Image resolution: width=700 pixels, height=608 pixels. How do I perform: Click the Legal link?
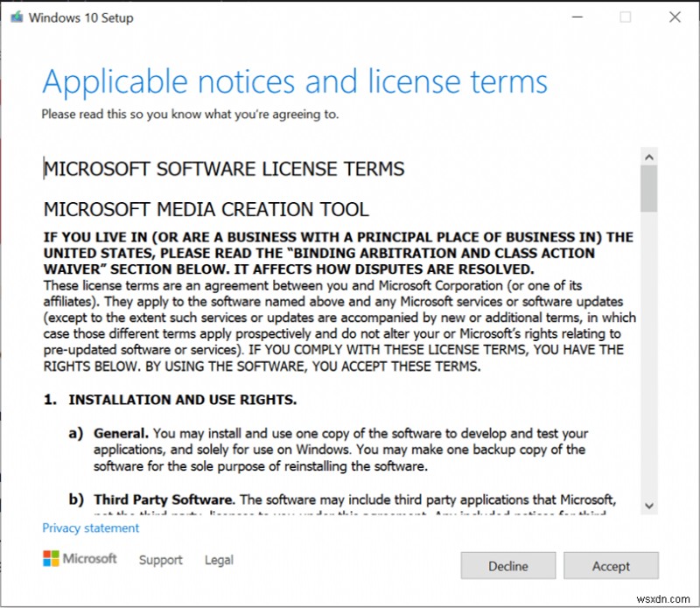click(x=218, y=560)
